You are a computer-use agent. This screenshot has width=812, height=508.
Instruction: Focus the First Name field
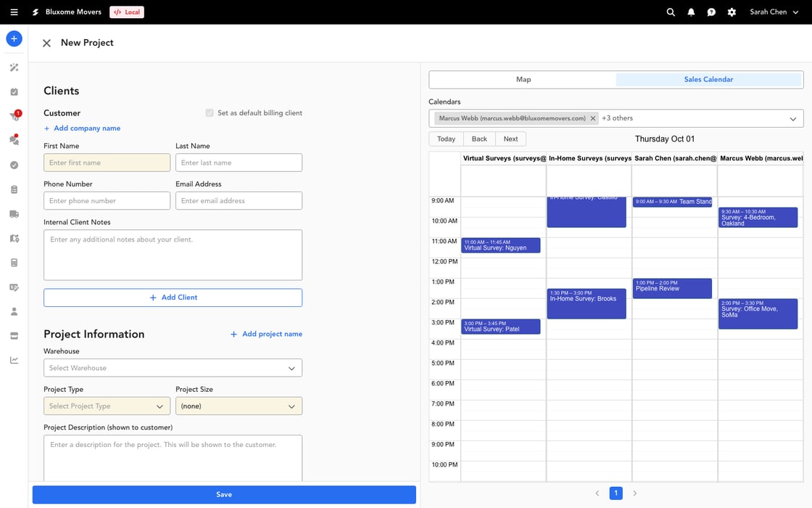pyautogui.click(x=107, y=163)
